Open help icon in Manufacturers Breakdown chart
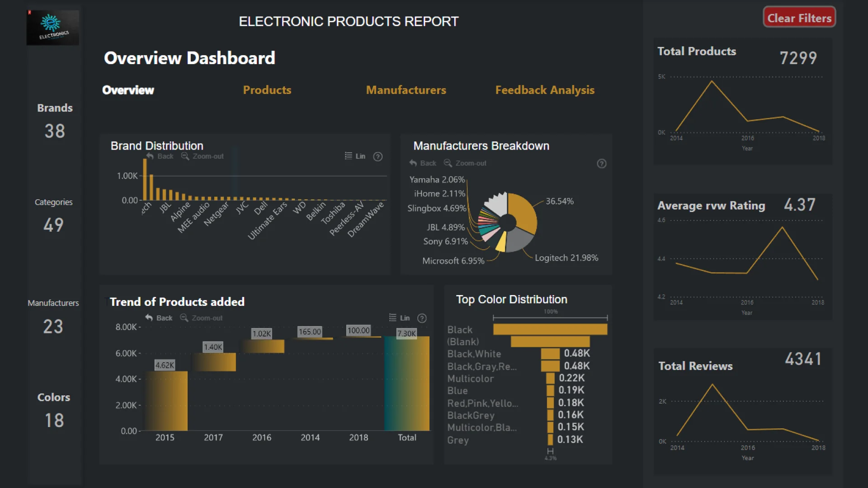 click(601, 164)
